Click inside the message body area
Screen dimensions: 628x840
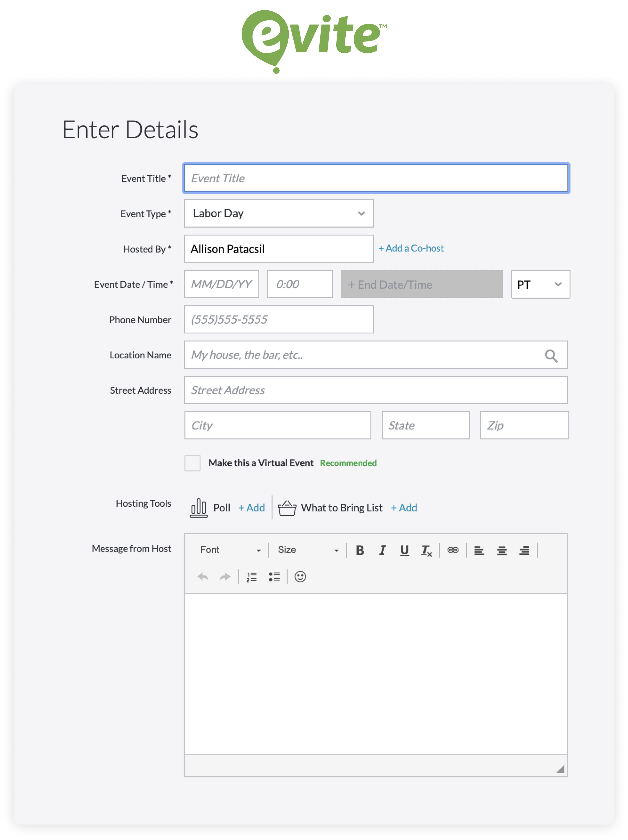click(376, 674)
